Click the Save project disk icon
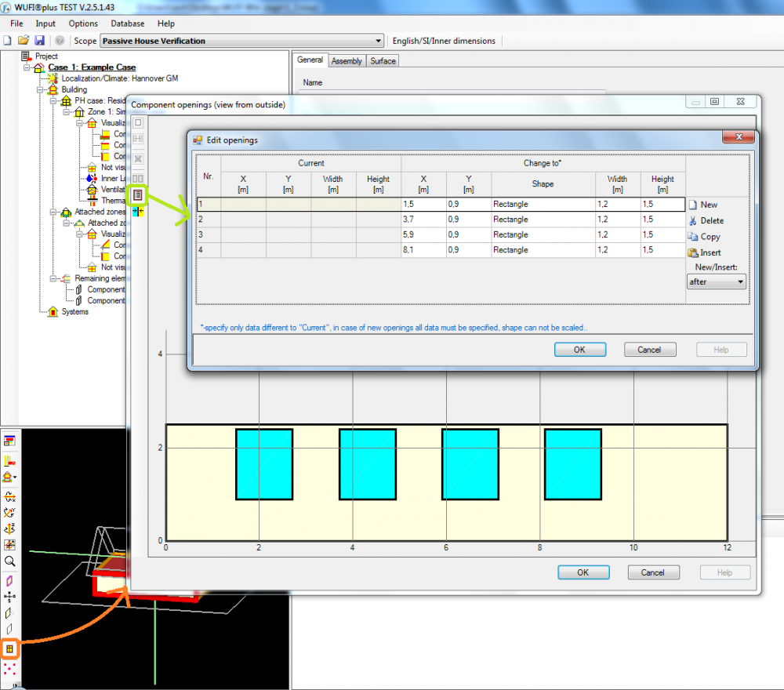 (x=39, y=41)
